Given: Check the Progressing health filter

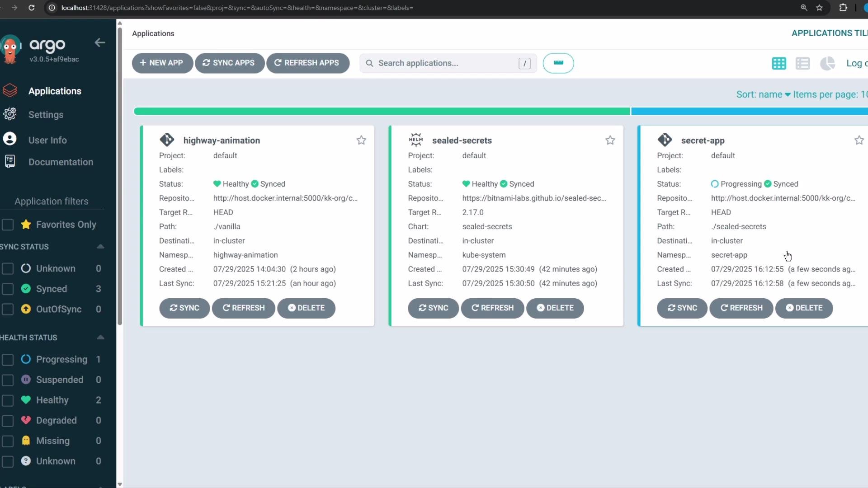Looking at the screenshot, I should [8, 360].
